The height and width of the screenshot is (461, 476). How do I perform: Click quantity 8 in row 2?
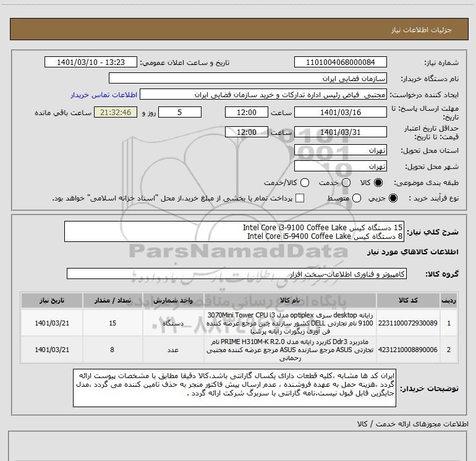tap(113, 350)
